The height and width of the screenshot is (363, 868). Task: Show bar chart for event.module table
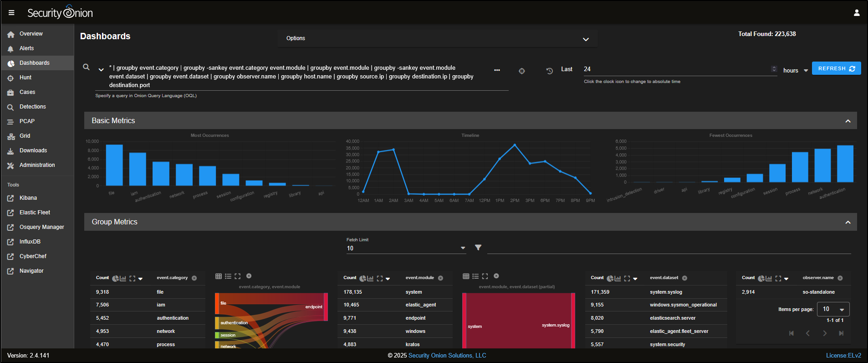pos(370,278)
